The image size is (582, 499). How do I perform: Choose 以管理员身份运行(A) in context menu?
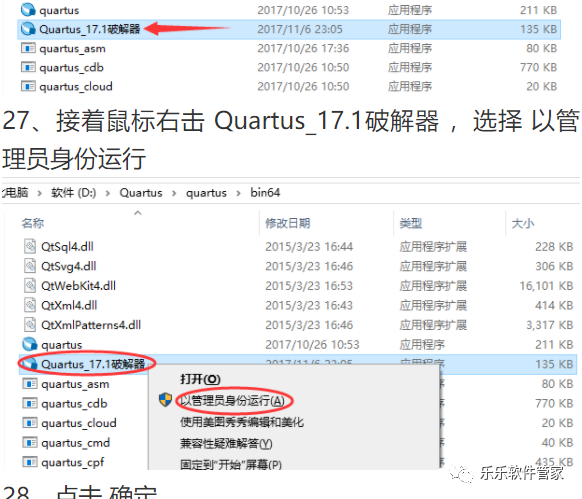click(232, 401)
